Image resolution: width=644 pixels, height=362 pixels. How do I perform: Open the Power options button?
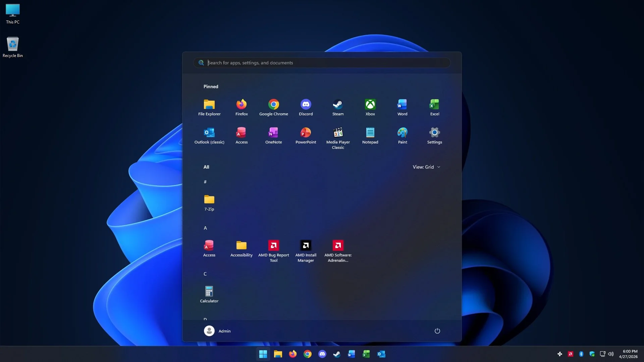pyautogui.click(x=437, y=331)
